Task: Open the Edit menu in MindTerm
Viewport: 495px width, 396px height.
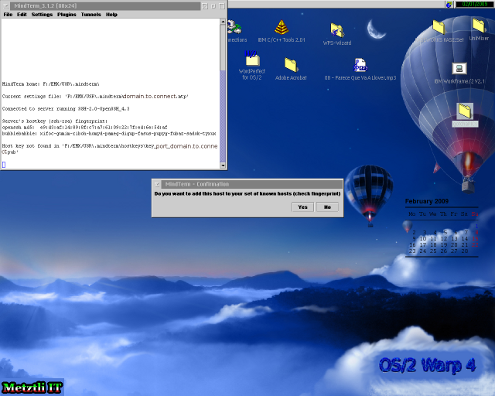Action: tap(22, 14)
